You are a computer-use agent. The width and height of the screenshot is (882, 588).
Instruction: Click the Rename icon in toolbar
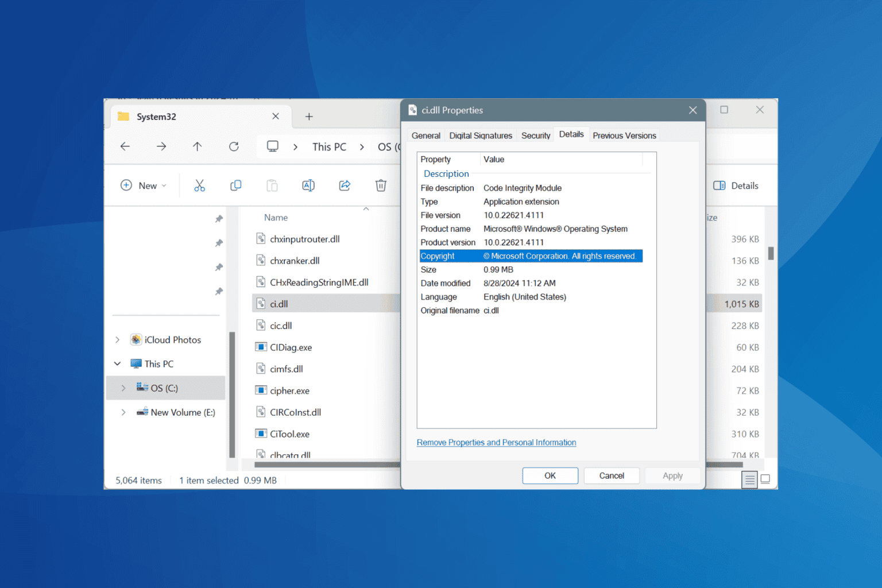[x=308, y=185]
